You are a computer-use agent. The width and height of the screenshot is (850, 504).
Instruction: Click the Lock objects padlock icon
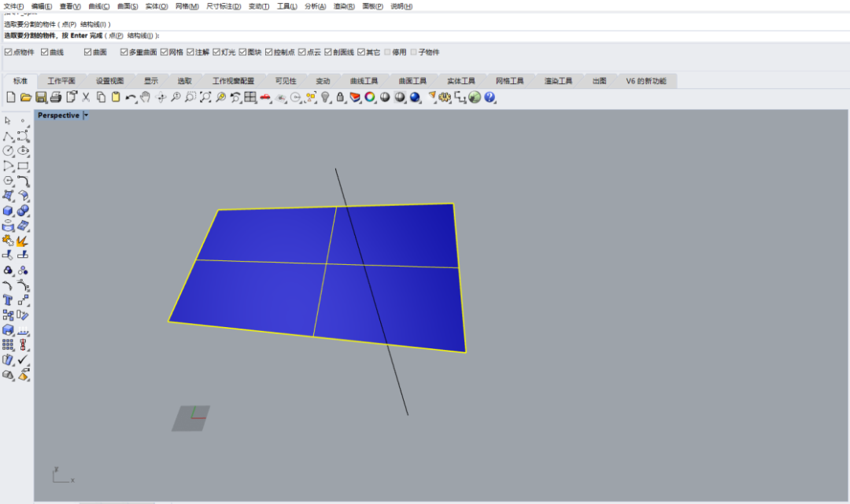340,97
